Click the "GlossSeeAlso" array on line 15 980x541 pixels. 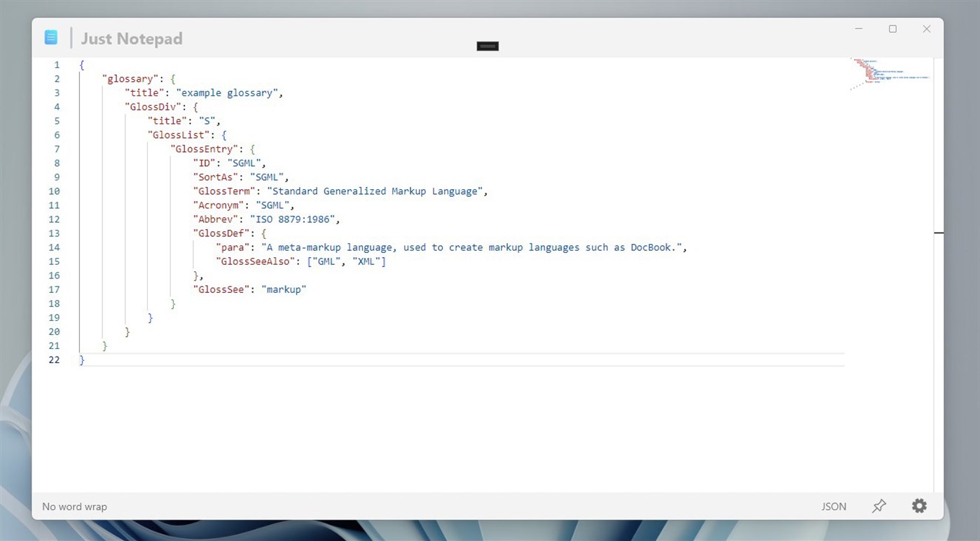coord(346,261)
